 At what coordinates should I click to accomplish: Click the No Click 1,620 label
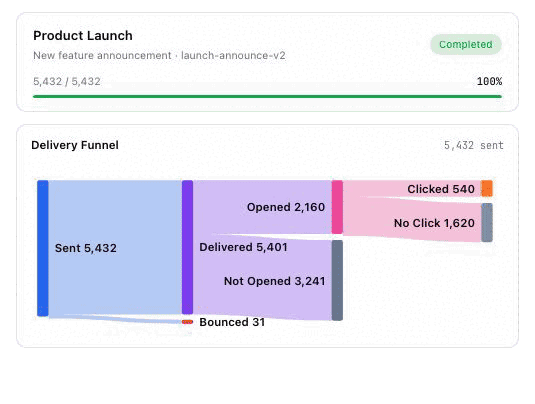(434, 223)
